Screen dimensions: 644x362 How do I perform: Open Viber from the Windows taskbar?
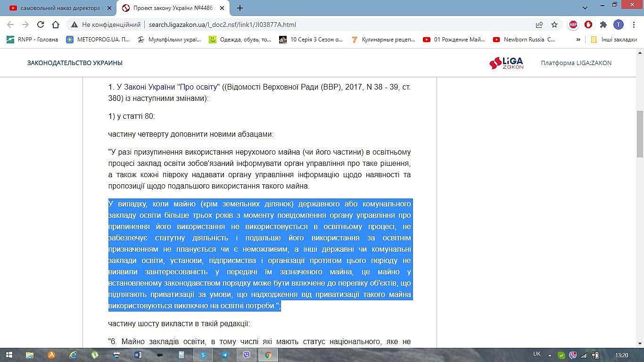coord(247,355)
